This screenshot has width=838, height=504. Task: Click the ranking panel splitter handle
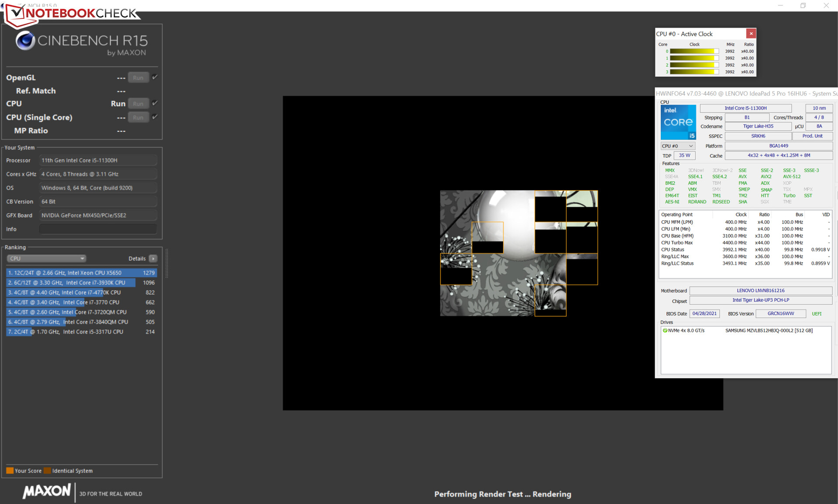tap(166, 263)
